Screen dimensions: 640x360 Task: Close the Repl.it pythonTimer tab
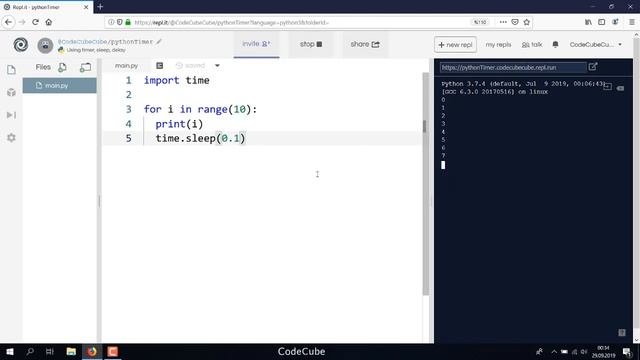coord(86,7)
